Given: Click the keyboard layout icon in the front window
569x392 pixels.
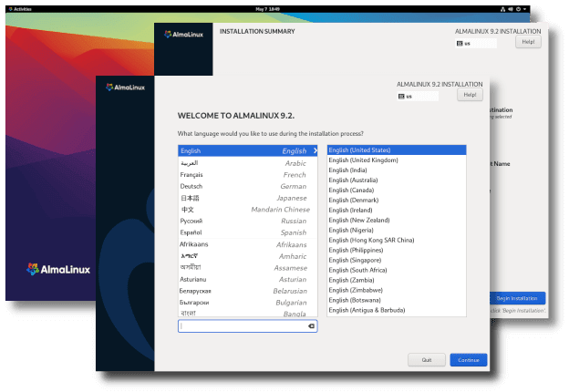Looking at the screenshot, I should pyautogui.click(x=401, y=96).
